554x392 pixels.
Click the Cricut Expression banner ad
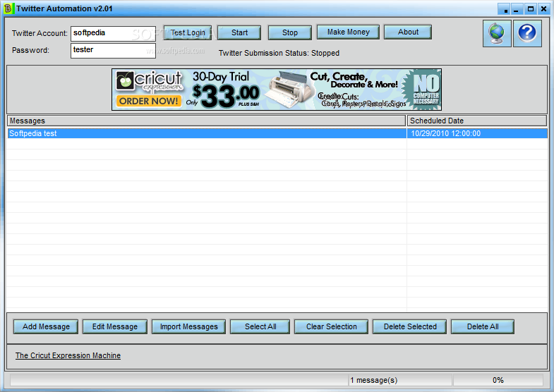pyautogui.click(x=277, y=90)
